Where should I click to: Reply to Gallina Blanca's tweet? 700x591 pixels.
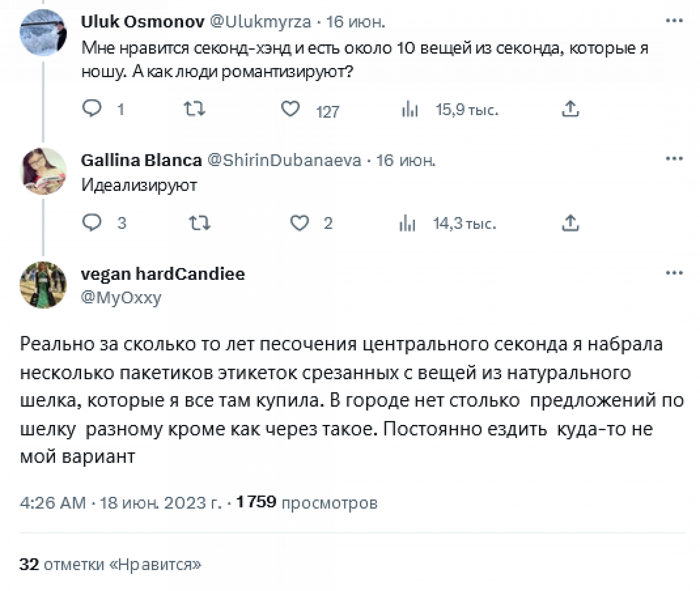[x=92, y=222]
